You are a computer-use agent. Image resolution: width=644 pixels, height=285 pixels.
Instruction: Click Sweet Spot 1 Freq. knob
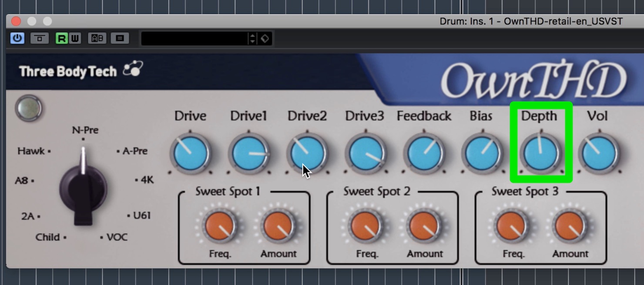pos(220,226)
